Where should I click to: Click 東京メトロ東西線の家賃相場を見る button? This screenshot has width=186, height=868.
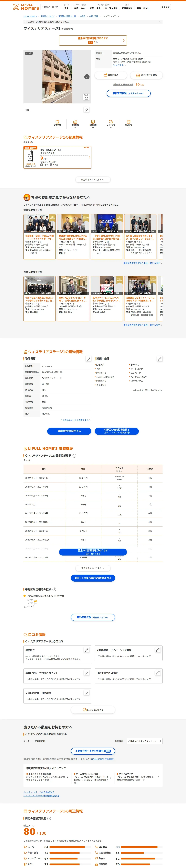point(93,578)
